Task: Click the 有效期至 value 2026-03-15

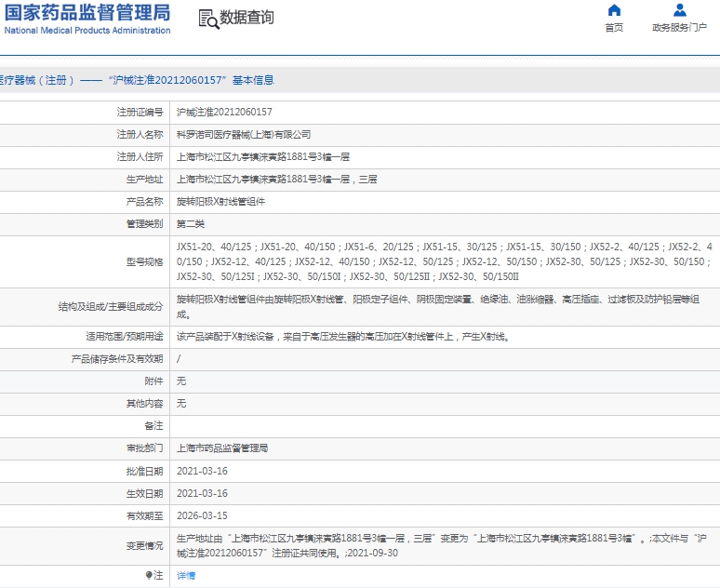Action: pyautogui.click(x=202, y=515)
